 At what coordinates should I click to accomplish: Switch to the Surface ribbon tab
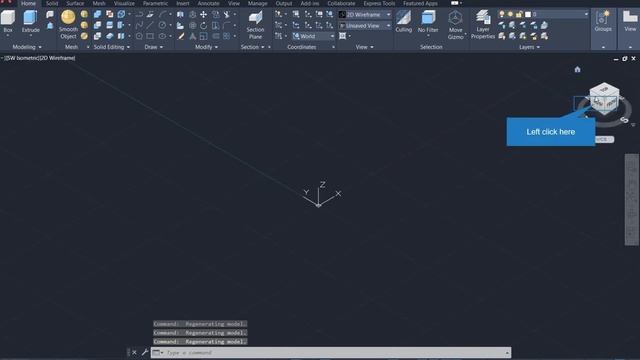(75, 3)
